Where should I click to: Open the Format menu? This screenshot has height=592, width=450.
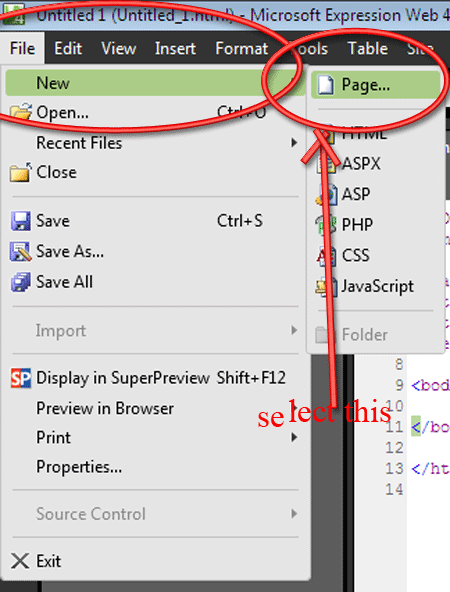pyautogui.click(x=242, y=48)
